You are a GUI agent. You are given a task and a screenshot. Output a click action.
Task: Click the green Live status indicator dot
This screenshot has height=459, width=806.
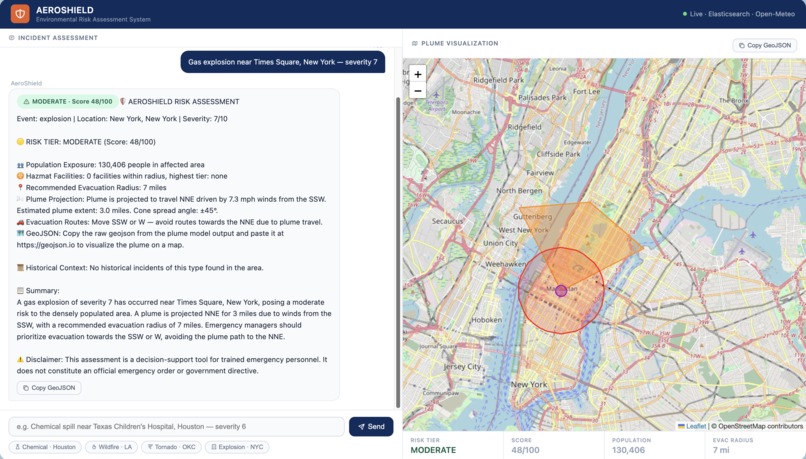tap(685, 14)
